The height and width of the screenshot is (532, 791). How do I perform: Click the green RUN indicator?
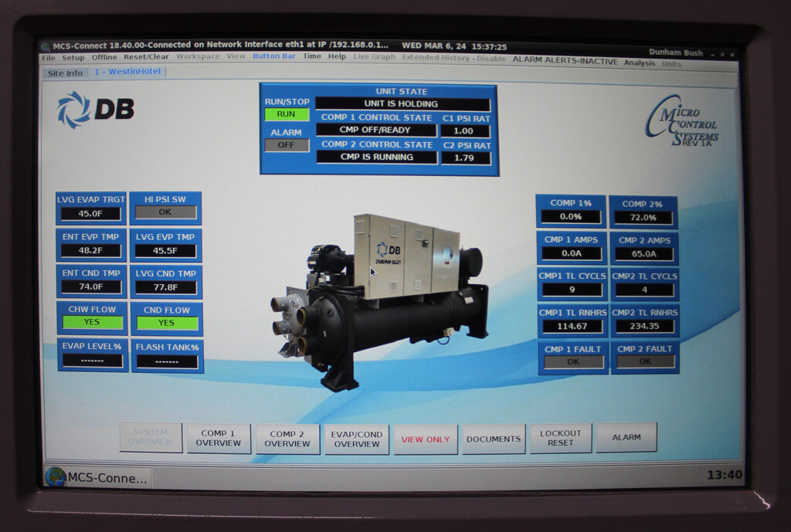click(x=286, y=114)
